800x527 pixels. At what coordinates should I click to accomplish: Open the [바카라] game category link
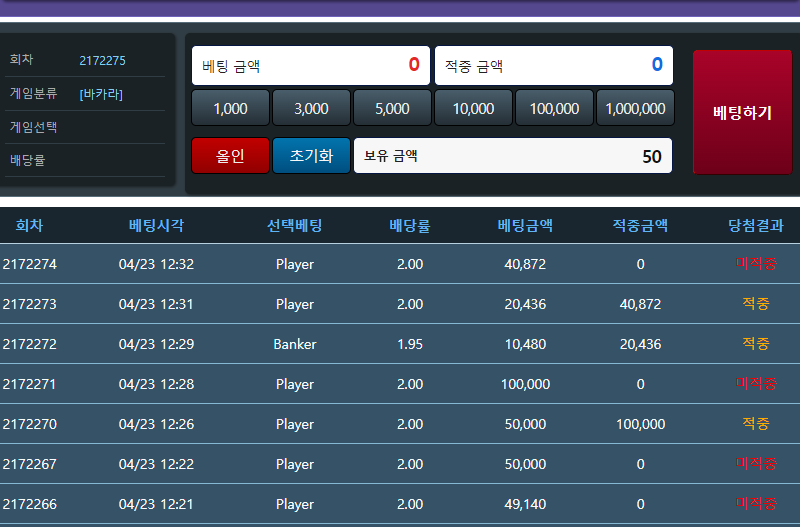click(x=101, y=94)
